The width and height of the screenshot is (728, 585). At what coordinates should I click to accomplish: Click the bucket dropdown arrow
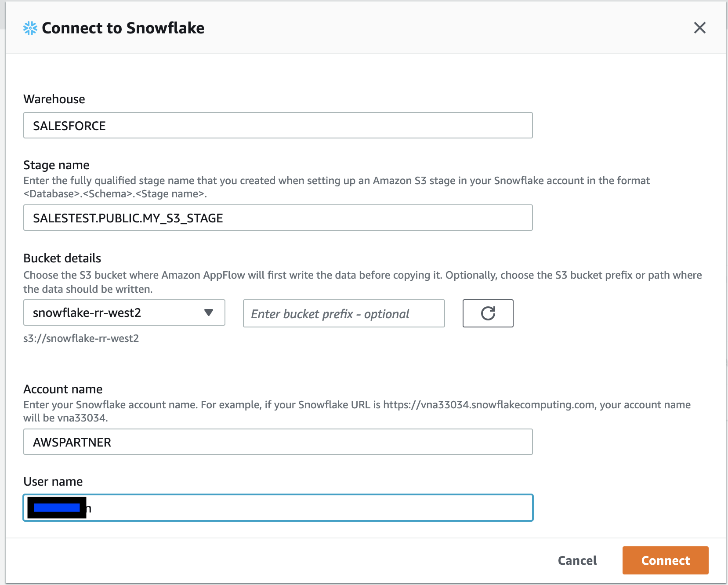pos(209,312)
